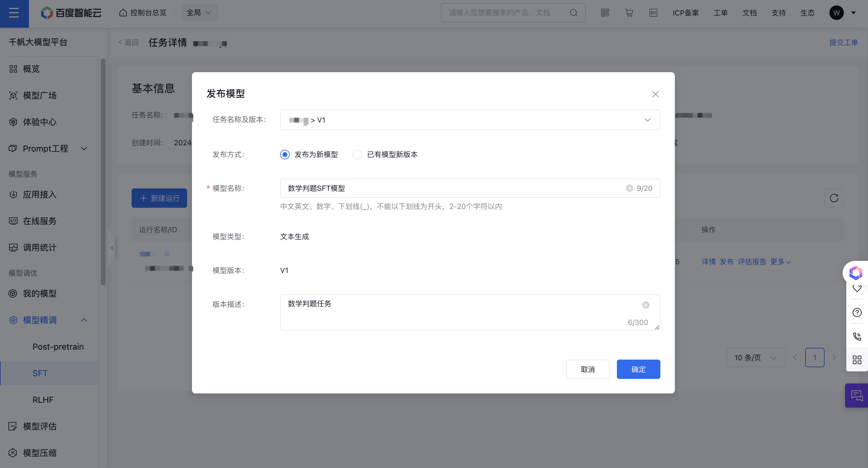The image size is (868, 468).
Task: Click the user avatar W
Action: (836, 13)
